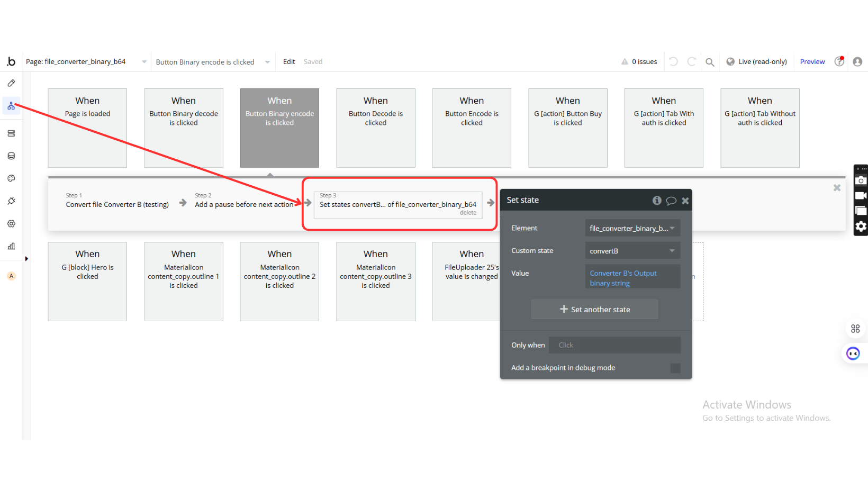The width and height of the screenshot is (868, 489).
Task: Open the Preview link
Action: pyautogui.click(x=812, y=62)
